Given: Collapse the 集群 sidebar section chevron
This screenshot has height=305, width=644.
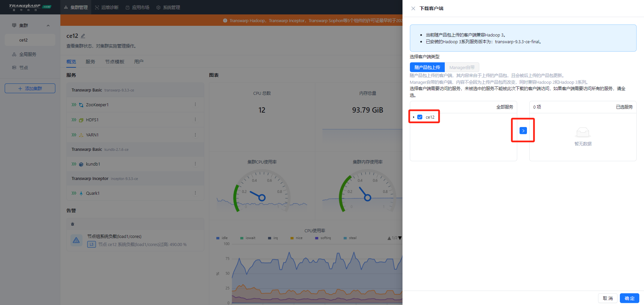Looking at the screenshot, I should (48, 25).
